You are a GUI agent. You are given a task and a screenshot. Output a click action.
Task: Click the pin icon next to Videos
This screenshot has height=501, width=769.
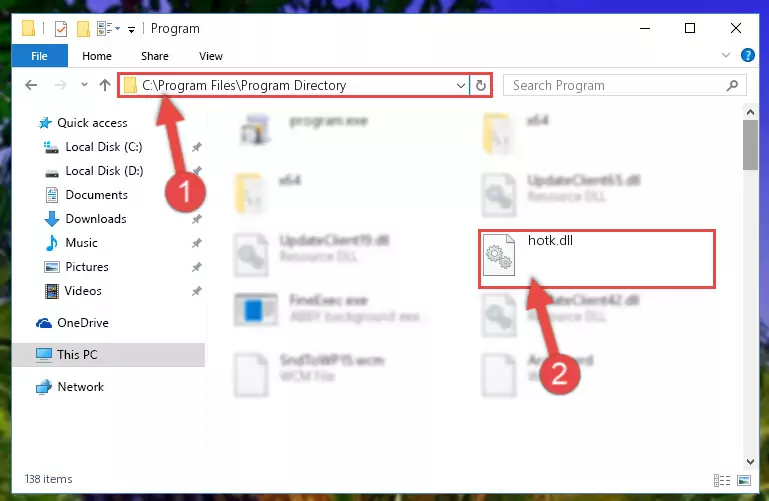point(197,291)
